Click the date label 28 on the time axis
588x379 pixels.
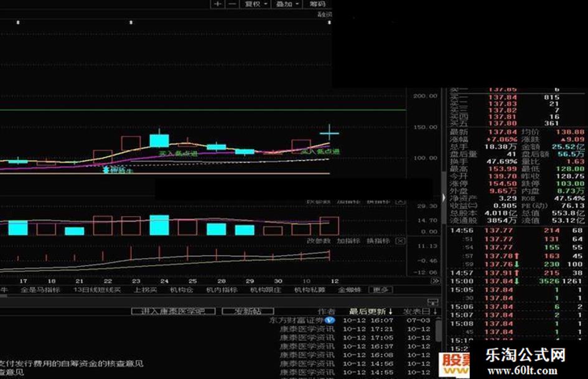point(222,281)
